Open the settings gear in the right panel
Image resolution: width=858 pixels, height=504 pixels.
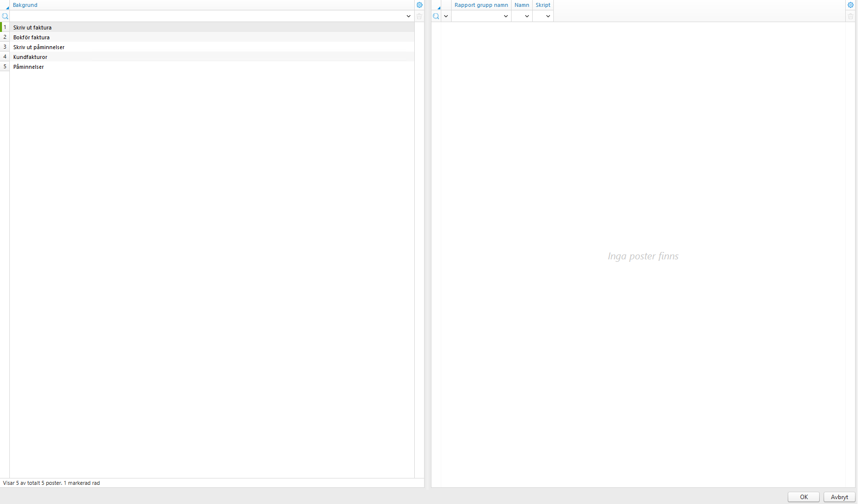851,5
